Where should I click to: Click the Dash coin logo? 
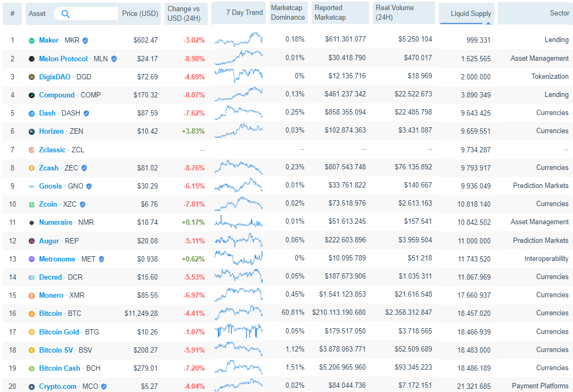pyautogui.click(x=32, y=113)
